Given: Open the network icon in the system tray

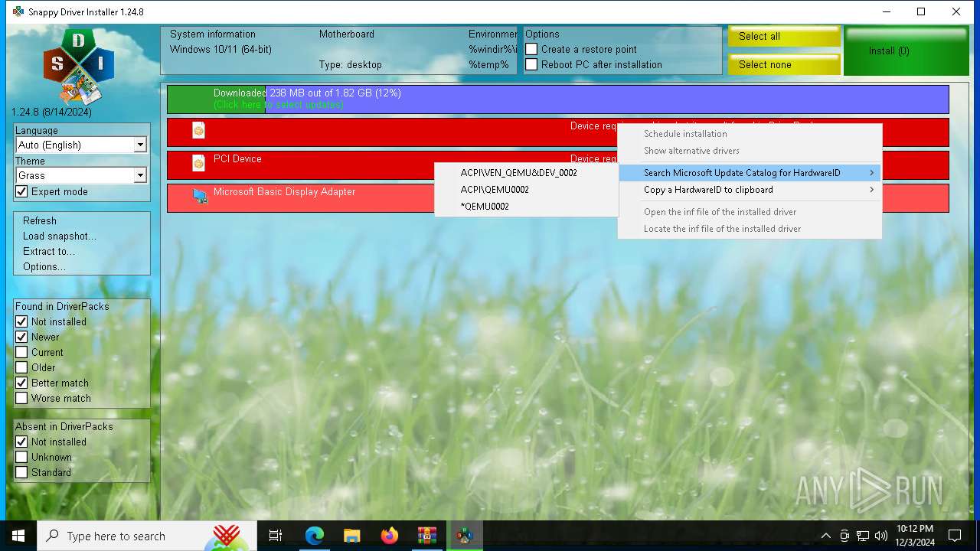Looking at the screenshot, I should [x=863, y=536].
